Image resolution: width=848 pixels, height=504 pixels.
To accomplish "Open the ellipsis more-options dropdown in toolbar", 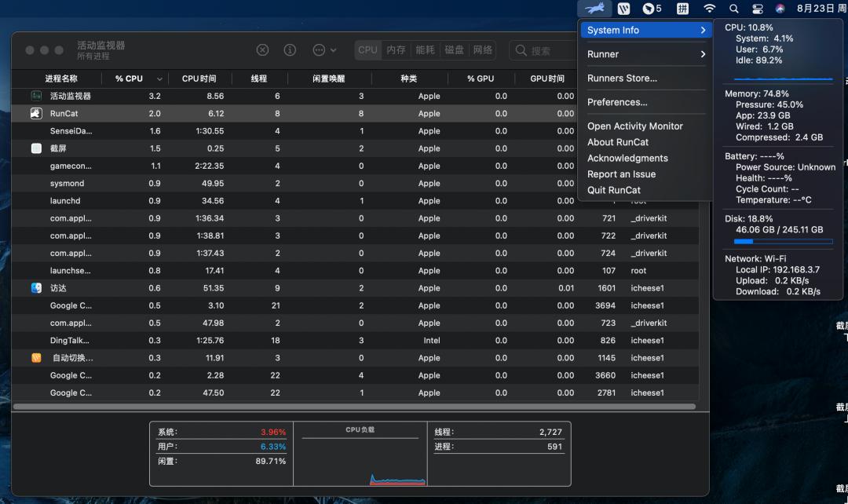I will [323, 50].
